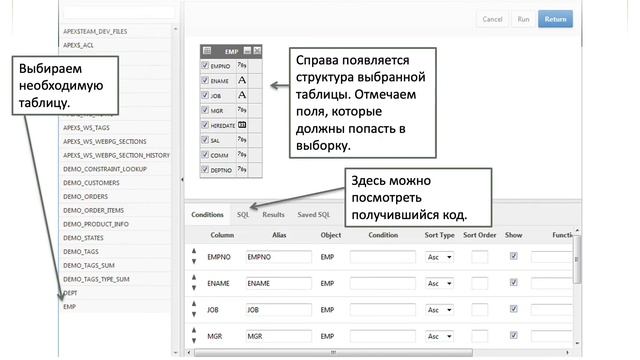
Task: Uncheck the JOB field in the EMP box
Action: click(x=205, y=95)
